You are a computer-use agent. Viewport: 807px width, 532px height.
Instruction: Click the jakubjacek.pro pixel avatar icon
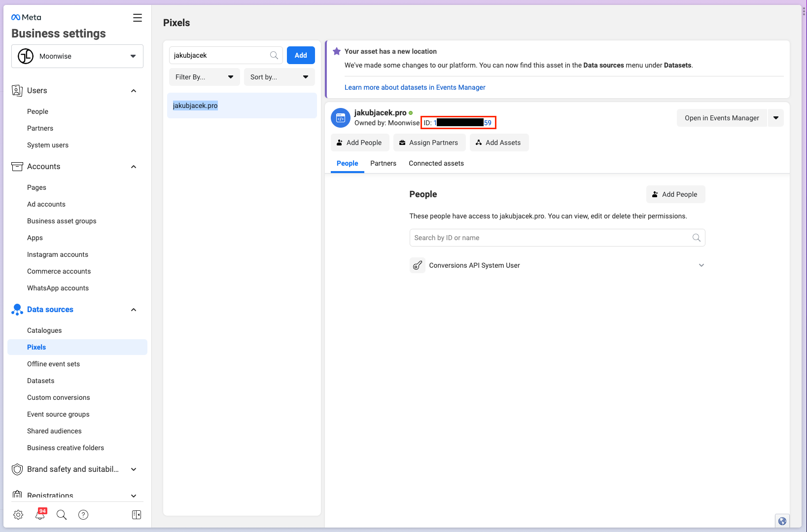341,118
